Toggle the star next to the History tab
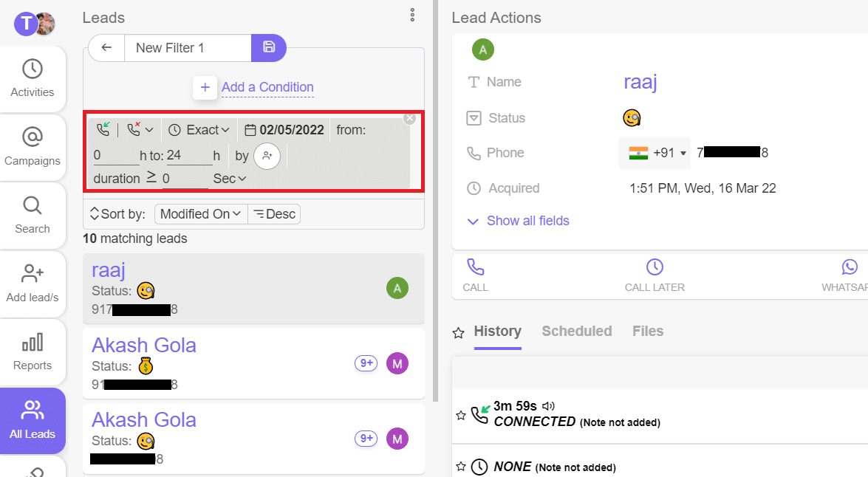Screen dimensions: 868x477 (459, 332)
